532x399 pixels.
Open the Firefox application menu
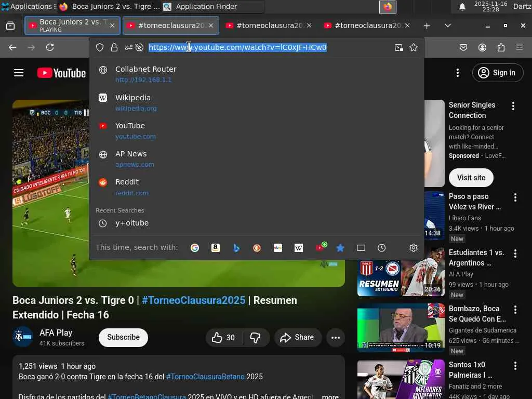[520, 47]
